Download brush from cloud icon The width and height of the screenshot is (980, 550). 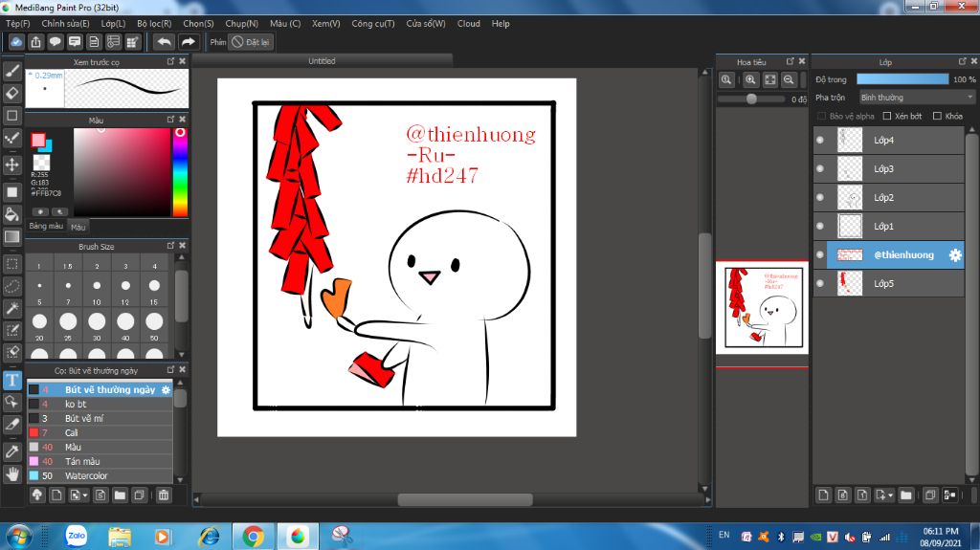pyautogui.click(x=37, y=495)
